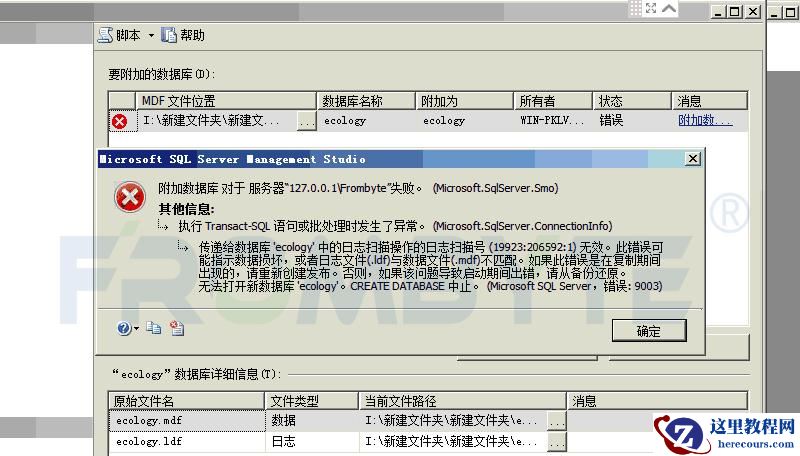800x456 pixels.
Task: Click the 脚本 script icon in toolbar
Action: click(x=105, y=35)
